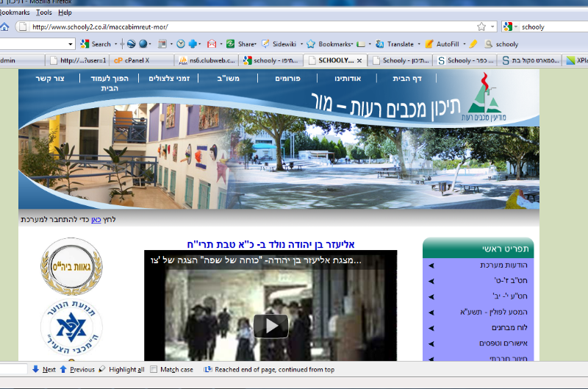This screenshot has width=588, height=389.
Task: Close the active SCHOOLY tab
Action: (x=359, y=60)
